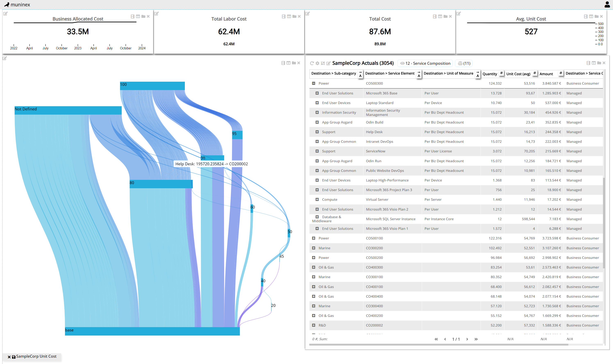Go to the next table page

pos(467,339)
